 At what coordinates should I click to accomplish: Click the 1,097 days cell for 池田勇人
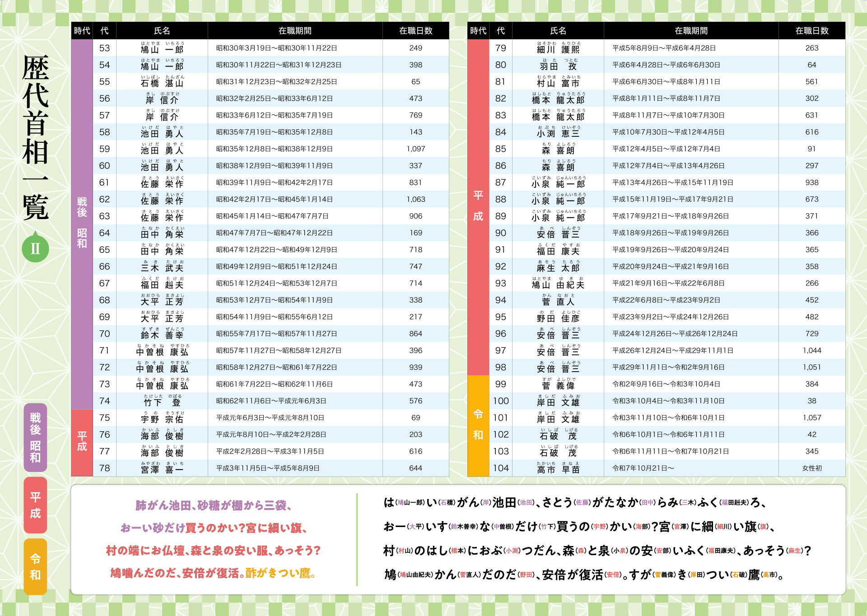415,149
